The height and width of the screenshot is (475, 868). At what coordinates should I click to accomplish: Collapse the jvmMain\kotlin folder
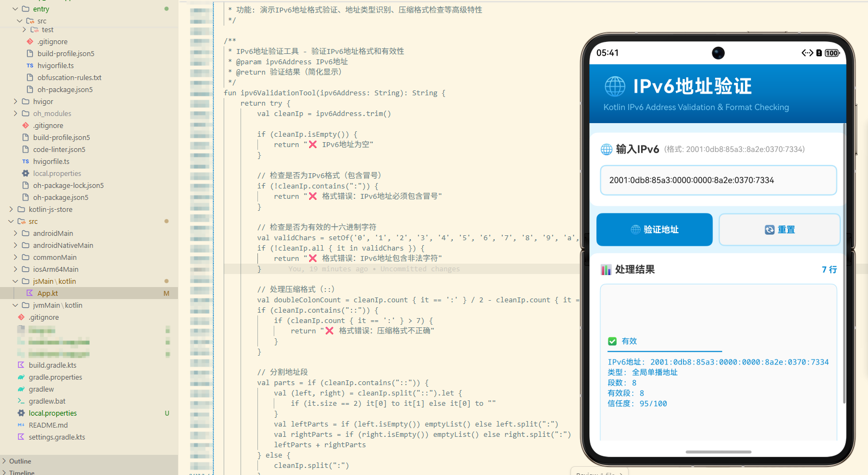(x=15, y=305)
